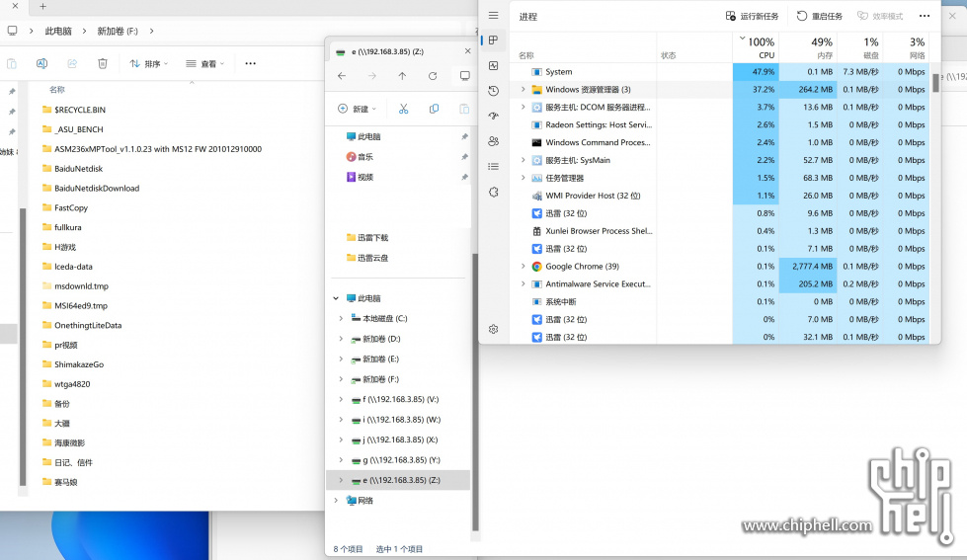Expand Antimalware Service Executable group

point(523,284)
